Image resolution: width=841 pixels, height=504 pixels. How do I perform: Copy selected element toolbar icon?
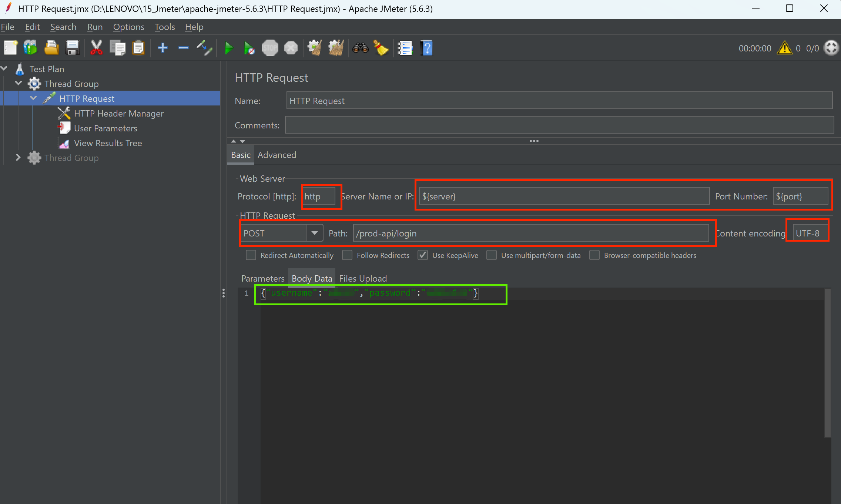coord(118,48)
